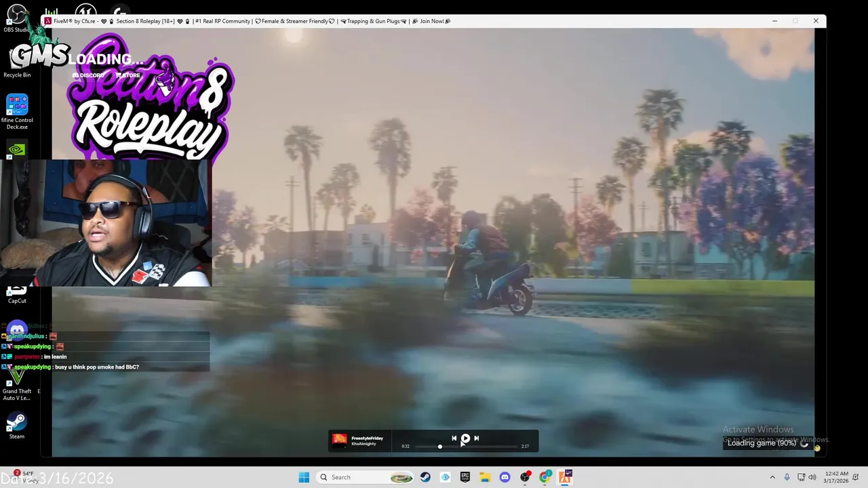Open the Store link on loading screen

coord(128,75)
